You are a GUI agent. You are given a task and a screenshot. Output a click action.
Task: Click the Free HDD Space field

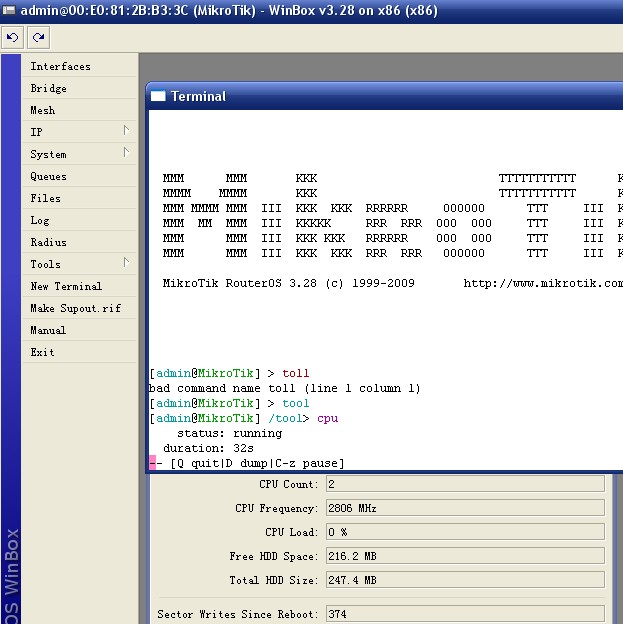(x=465, y=556)
